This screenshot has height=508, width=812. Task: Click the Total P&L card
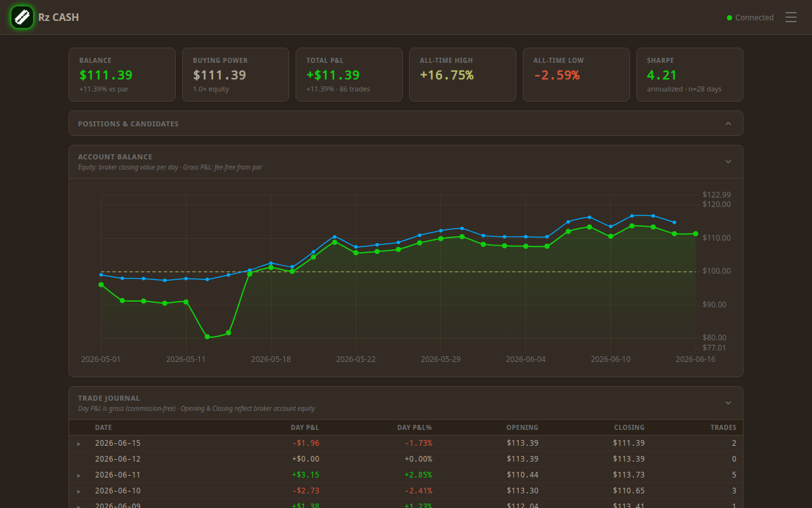[x=349, y=75]
